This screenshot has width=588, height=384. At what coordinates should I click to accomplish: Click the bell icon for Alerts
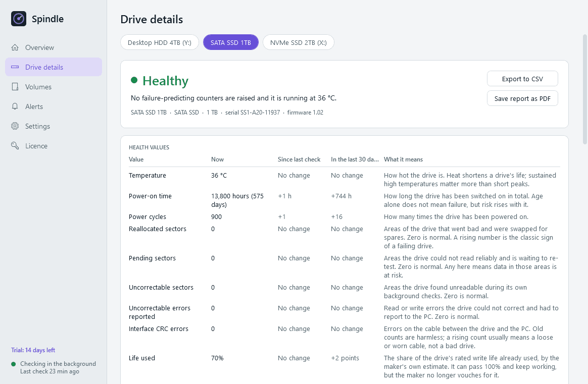coord(15,106)
